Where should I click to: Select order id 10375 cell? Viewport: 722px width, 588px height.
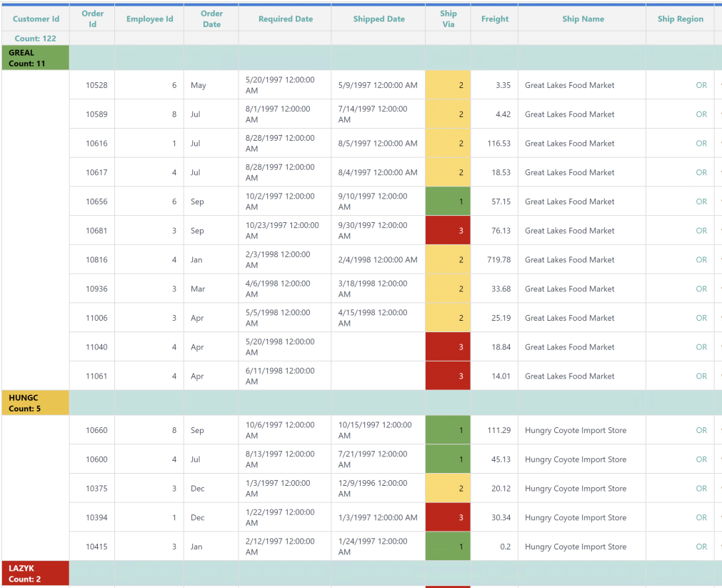tap(92, 488)
